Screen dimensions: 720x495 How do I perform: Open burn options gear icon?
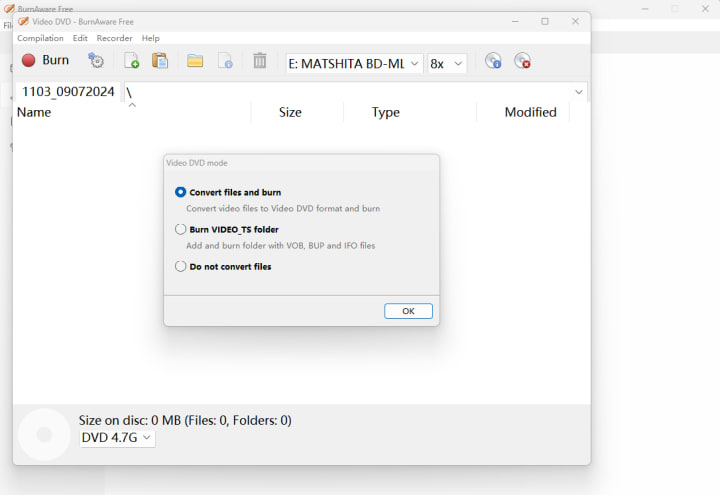(96, 60)
